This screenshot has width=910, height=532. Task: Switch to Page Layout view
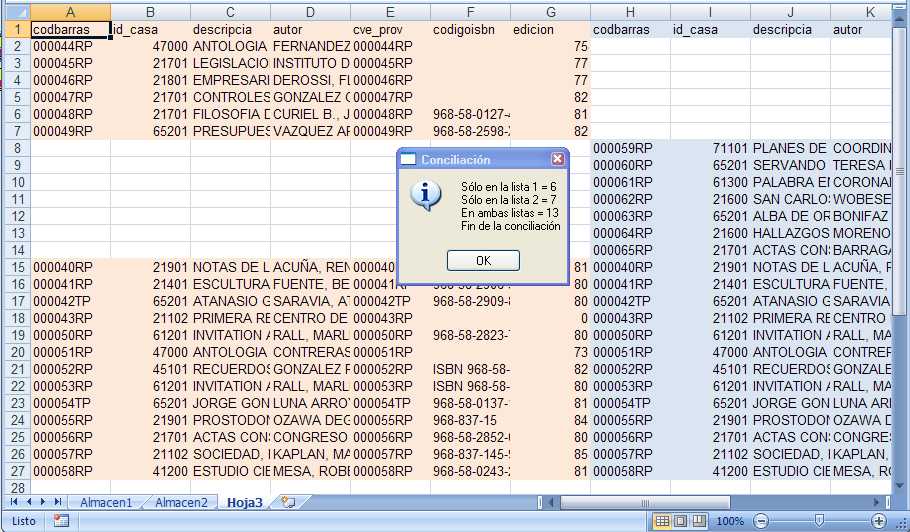pos(681,521)
